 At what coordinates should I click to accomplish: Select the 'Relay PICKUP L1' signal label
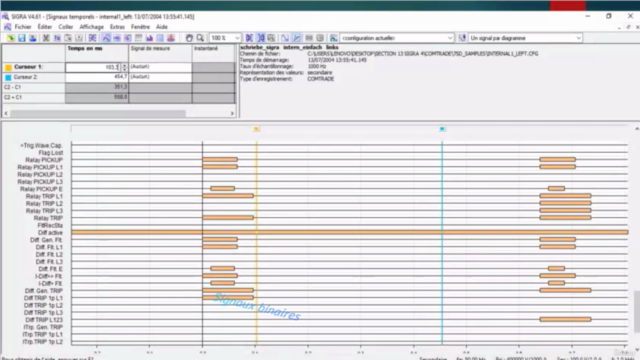(40, 167)
